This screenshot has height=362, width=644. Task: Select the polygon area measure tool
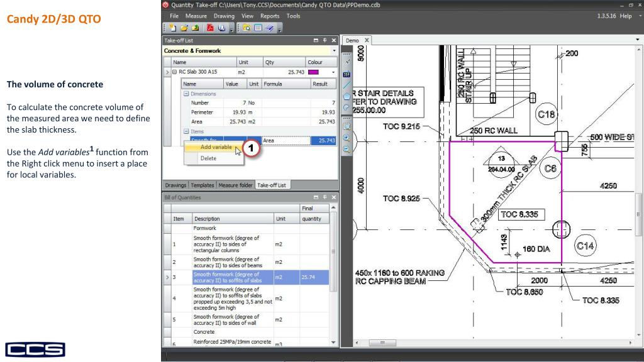347,96
